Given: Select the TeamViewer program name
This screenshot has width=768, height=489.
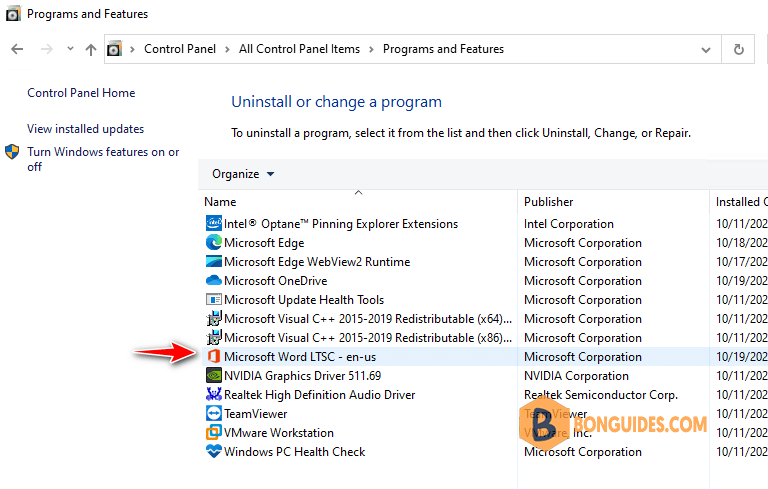Looking at the screenshot, I should point(256,414).
